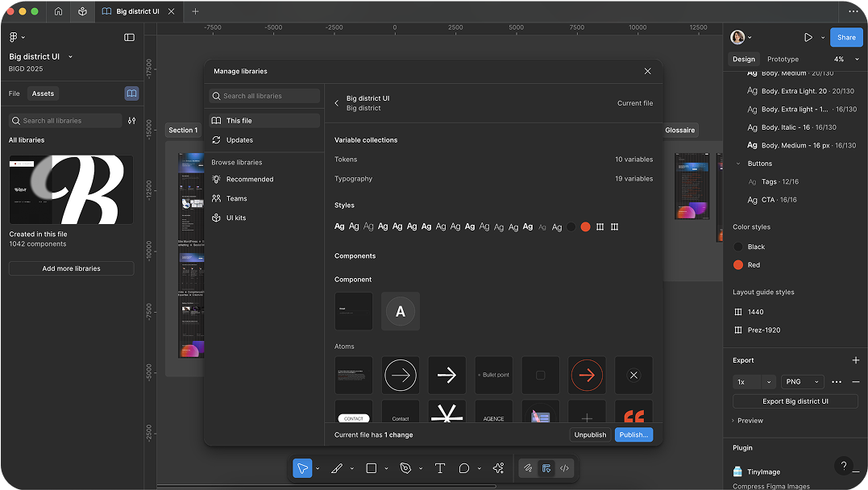Select the circled X atom component
Image resolution: width=868 pixels, height=490 pixels.
(x=633, y=375)
